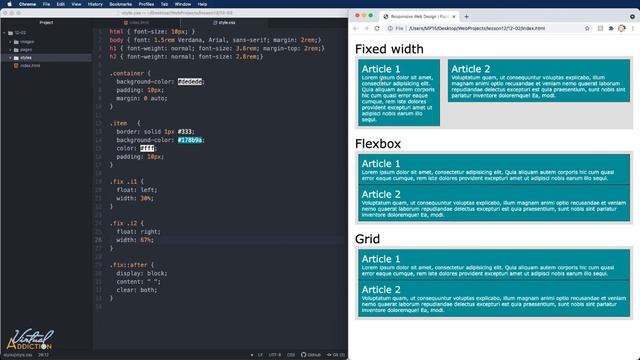The height and width of the screenshot is (360, 640).
Task: Click the Chrome address bar URL
Action: (476, 29)
